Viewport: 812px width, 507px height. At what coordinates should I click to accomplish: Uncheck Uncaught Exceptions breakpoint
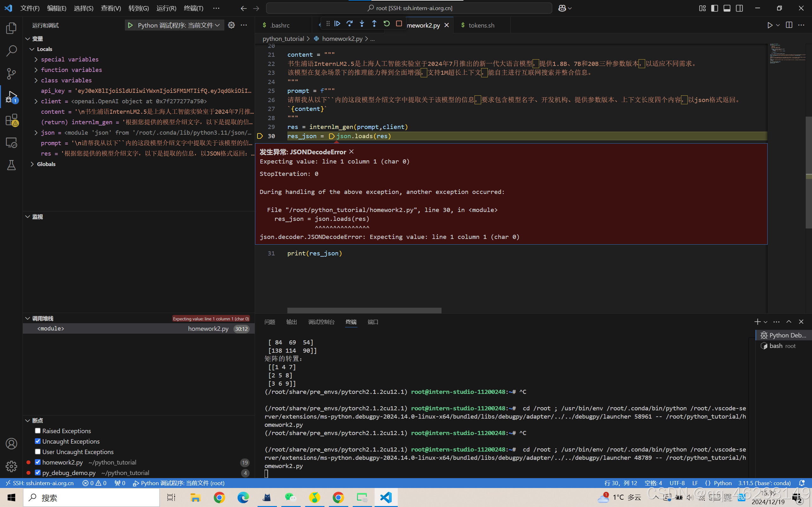pos(37,441)
